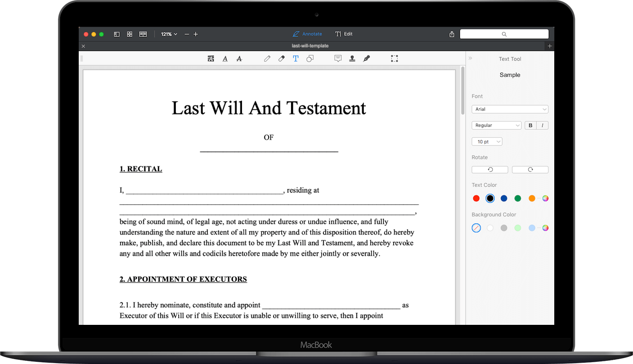This screenshot has width=633, height=364.
Task: Enable italic formatting for text
Action: coord(543,125)
